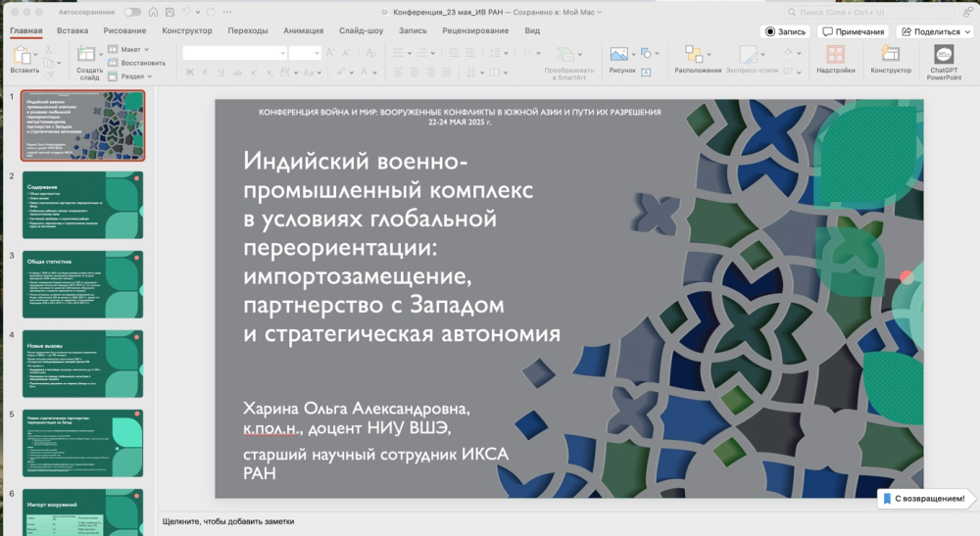
Task: Open the quick access ellipsis menu
Action: (227, 12)
